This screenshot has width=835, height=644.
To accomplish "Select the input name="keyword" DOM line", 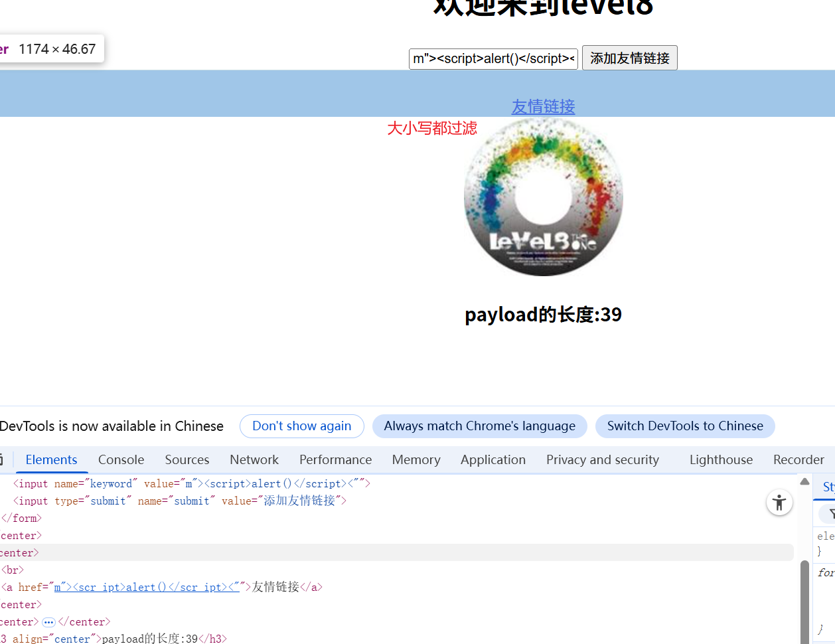I will [x=192, y=483].
